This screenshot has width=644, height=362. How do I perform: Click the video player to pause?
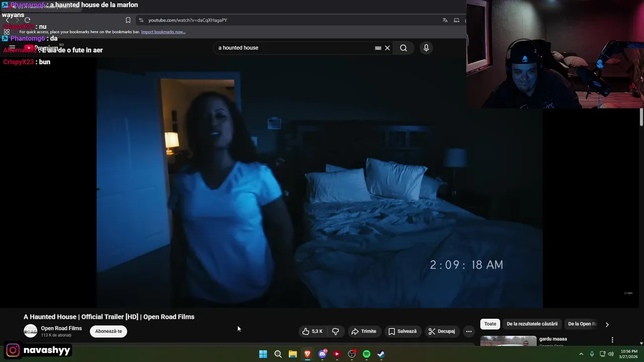(x=319, y=184)
